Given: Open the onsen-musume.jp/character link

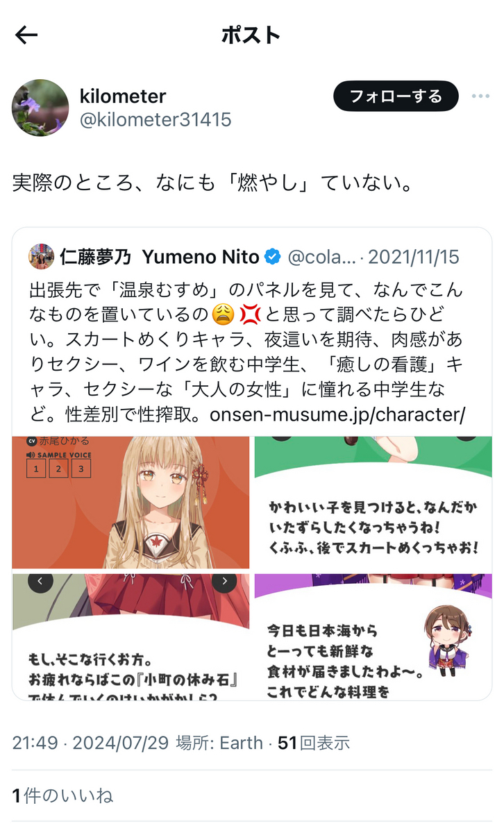Looking at the screenshot, I should pyautogui.click(x=337, y=414).
